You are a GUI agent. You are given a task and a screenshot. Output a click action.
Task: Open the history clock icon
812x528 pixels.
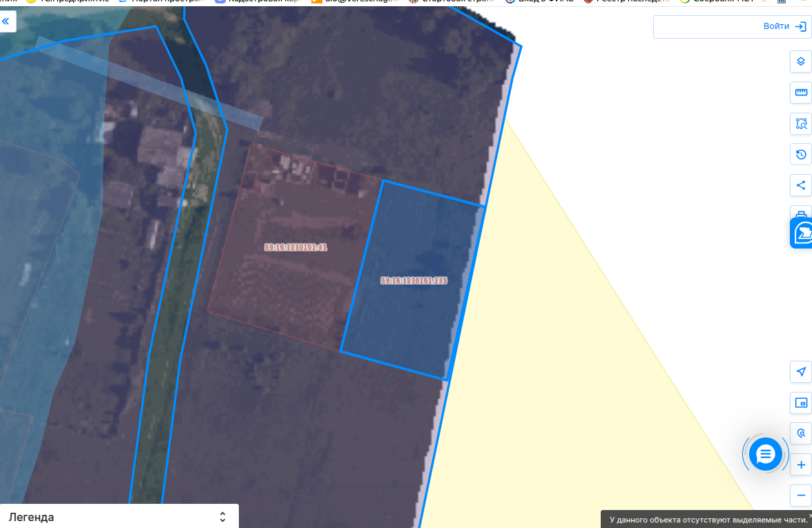coord(801,154)
